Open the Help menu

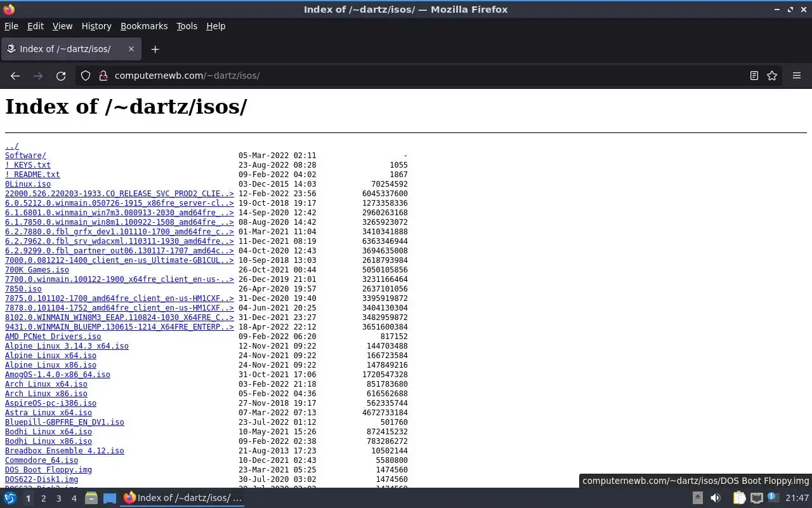pyautogui.click(x=216, y=26)
